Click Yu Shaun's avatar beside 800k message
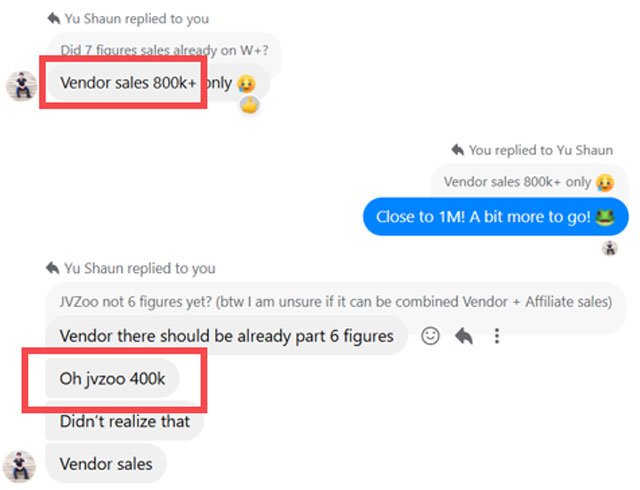 click(x=22, y=86)
